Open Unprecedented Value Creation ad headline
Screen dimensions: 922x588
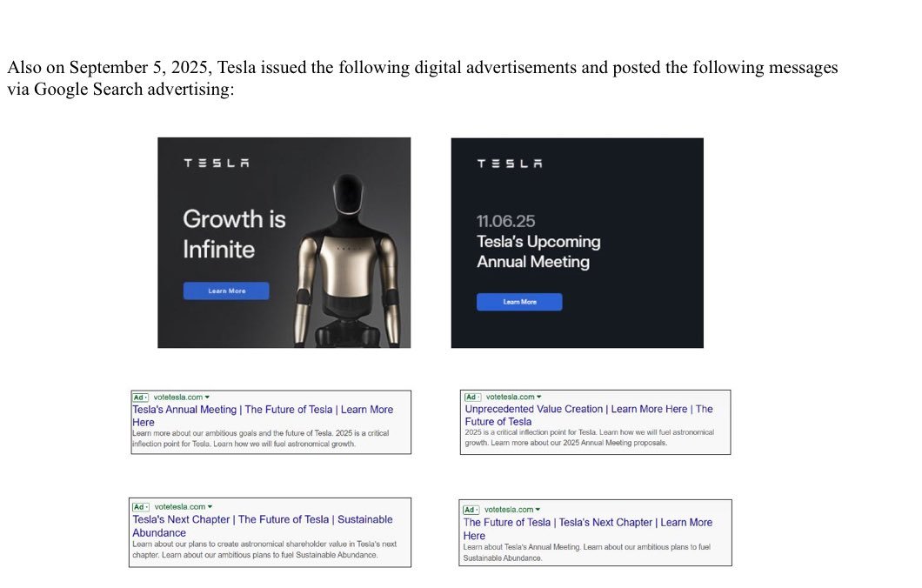click(x=589, y=415)
